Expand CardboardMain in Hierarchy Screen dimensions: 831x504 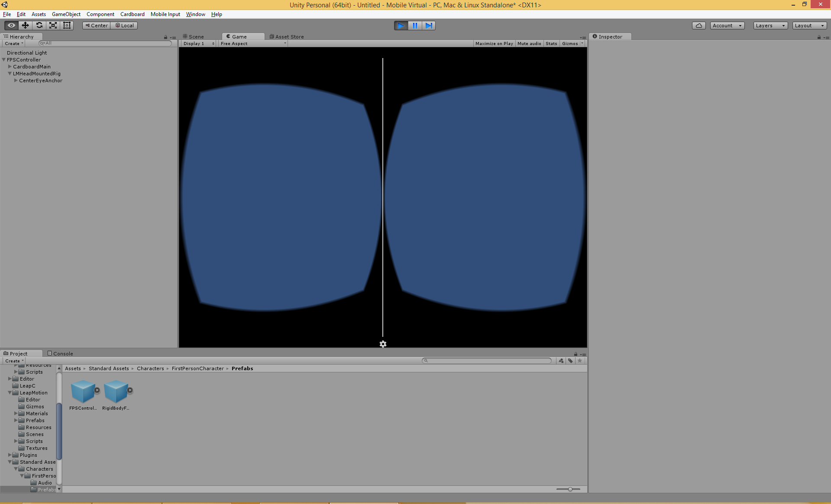tap(10, 67)
